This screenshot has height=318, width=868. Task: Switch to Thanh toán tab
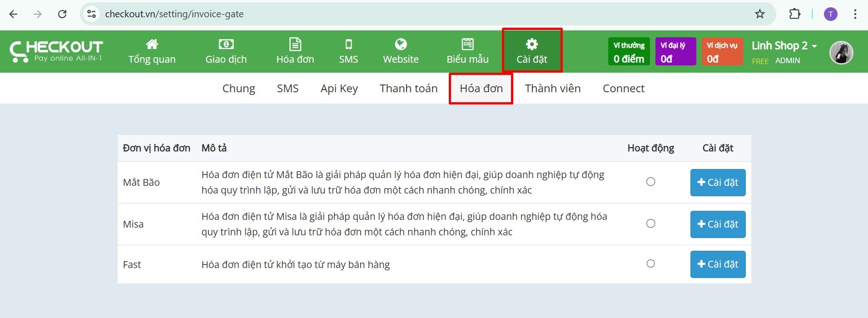point(408,89)
